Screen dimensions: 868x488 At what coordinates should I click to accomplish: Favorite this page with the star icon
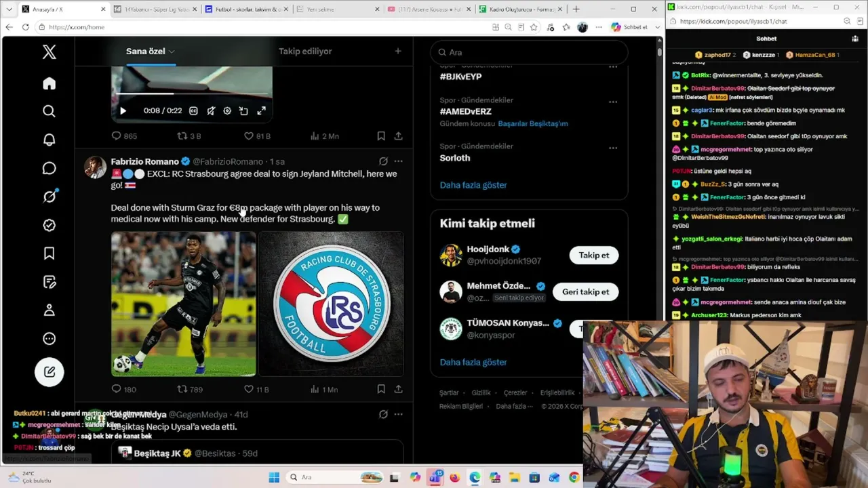tap(534, 27)
